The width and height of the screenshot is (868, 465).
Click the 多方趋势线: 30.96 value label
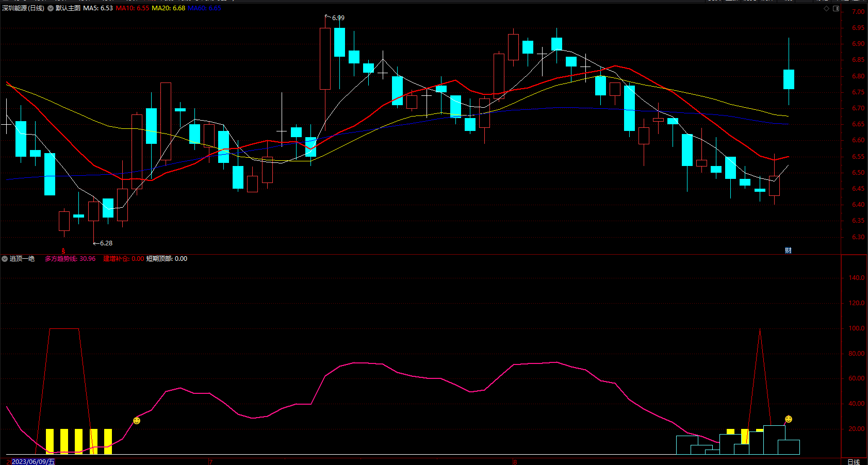click(70, 259)
